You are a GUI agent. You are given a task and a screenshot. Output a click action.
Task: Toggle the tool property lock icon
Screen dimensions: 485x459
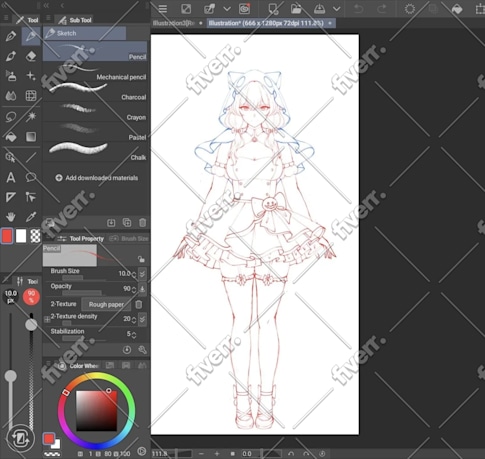pos(141,259)
